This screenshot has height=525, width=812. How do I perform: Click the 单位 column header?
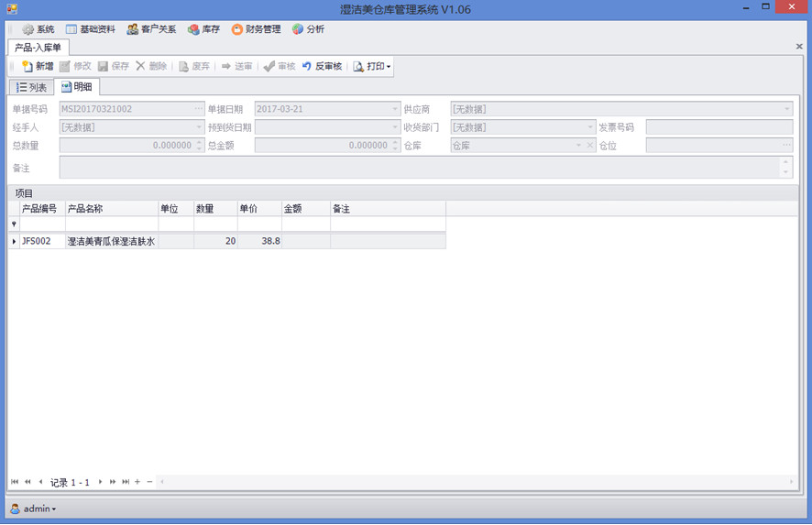pyautogui.click(x=176, y=209)
